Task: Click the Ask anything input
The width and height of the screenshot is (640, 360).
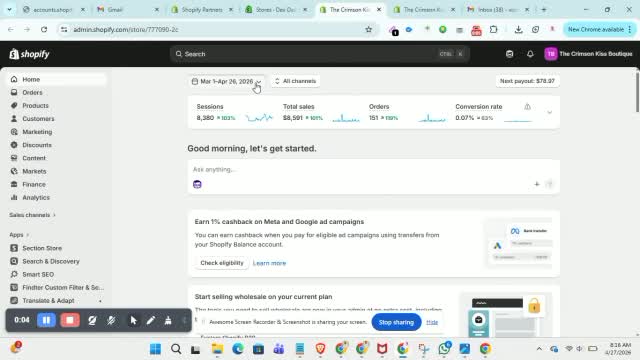Action: (x=373, y=169)
